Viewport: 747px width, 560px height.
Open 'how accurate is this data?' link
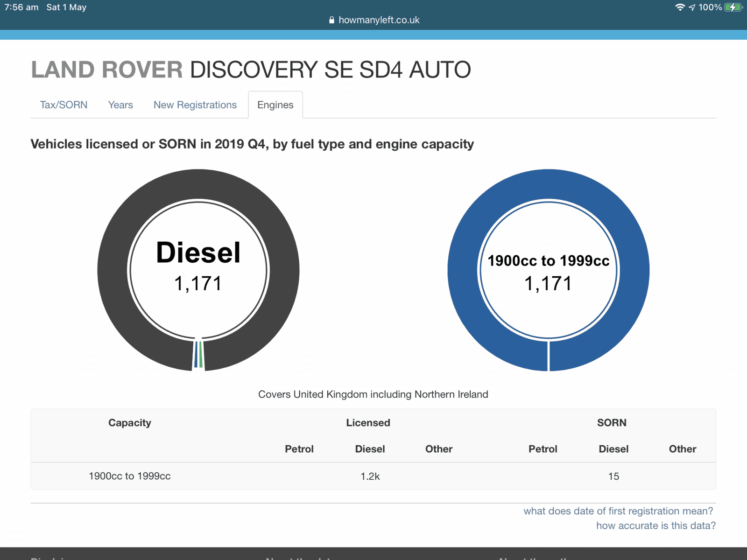point(656,525)
